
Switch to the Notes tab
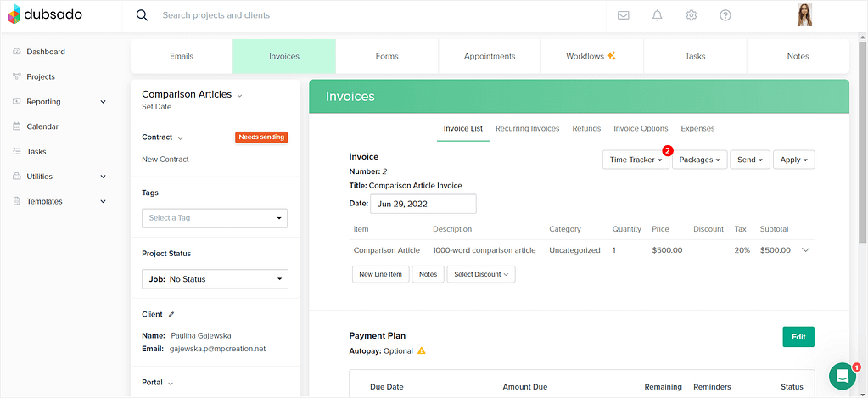(798, 56)
